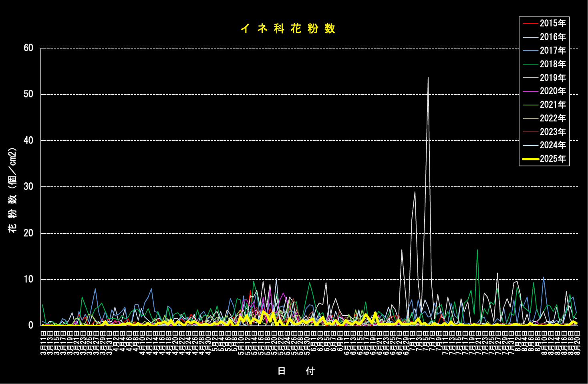This screenshot has width=588, height=384.
Task: Click the vertical axis title 花粉数（個/cm2）
Action: [x=12, y=190]
